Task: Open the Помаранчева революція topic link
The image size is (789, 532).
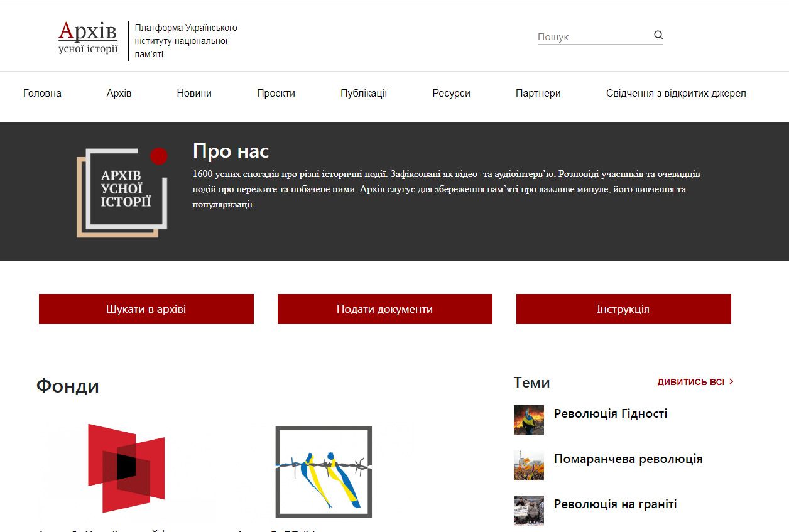Action: tap(628, 459)
